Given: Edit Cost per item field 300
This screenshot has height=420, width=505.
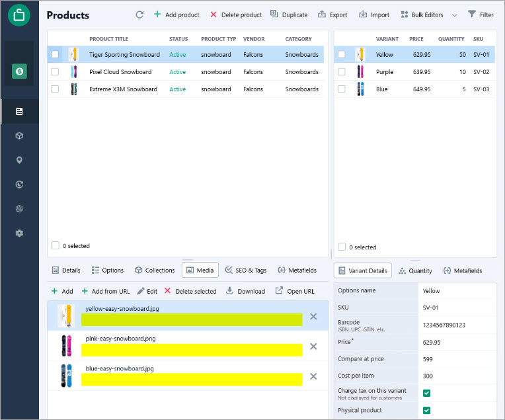Looking at the screenshot, I should point(457,376).
